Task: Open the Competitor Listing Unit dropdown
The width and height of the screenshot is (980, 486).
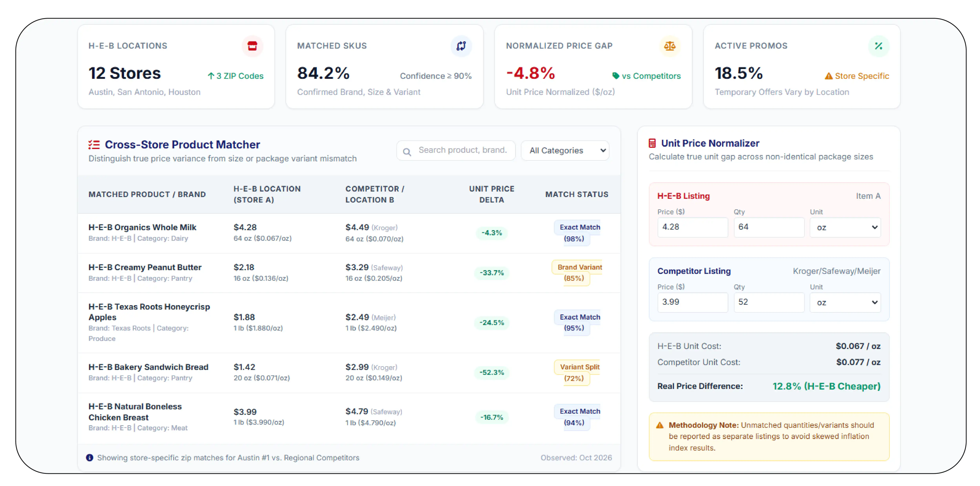Action: pyautogui.click(x=845, y=303)
